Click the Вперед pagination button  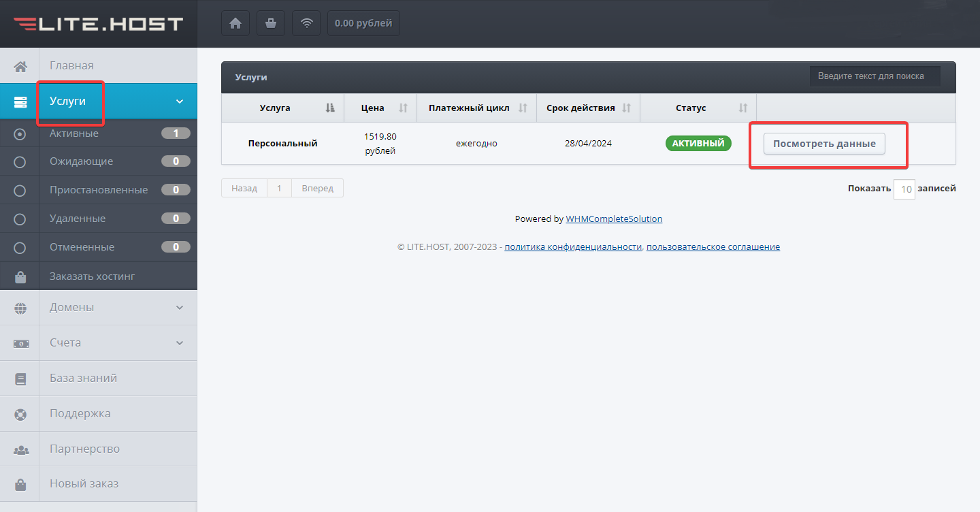coord(317,188)
